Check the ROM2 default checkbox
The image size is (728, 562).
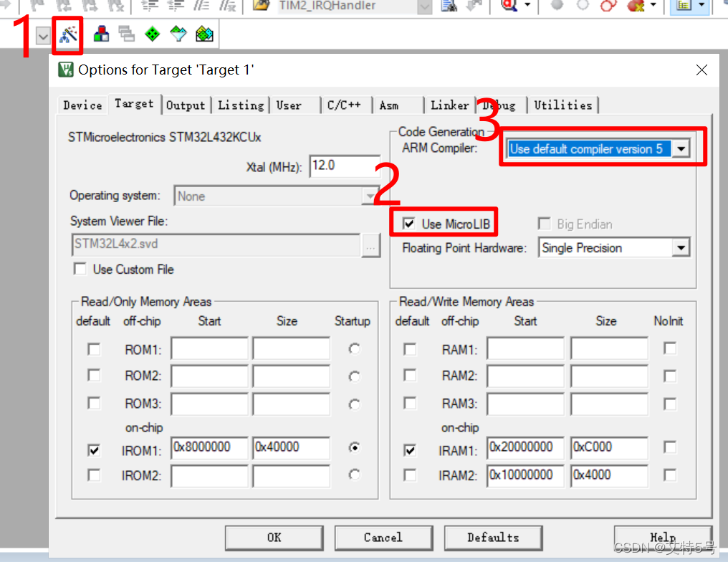point(94,376)
